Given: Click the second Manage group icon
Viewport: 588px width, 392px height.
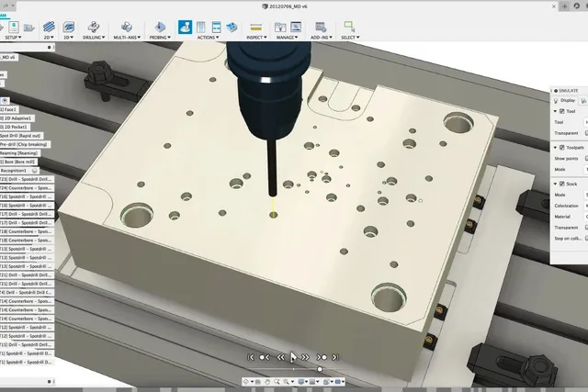Looking at the screenshot, I should (296, 27).
